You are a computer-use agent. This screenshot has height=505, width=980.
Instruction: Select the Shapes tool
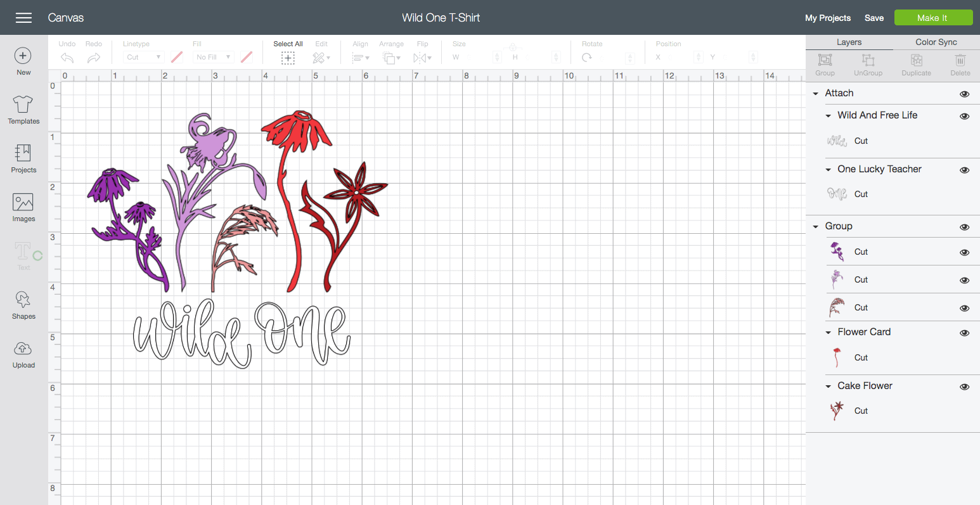pos(23,300)
